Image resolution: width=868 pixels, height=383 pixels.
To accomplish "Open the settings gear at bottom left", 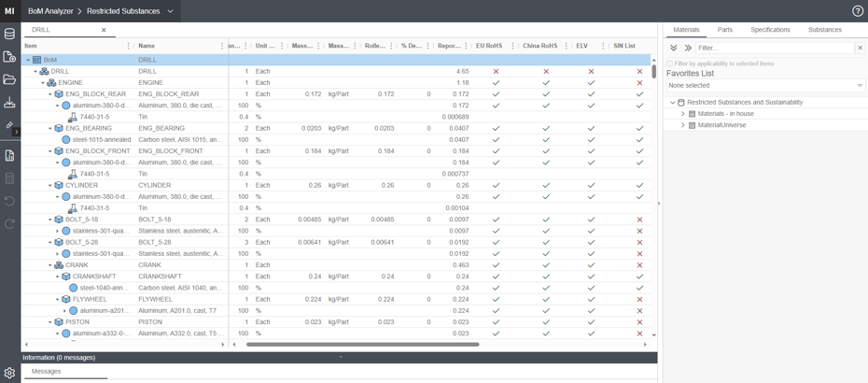I will [x=9, y=373].
